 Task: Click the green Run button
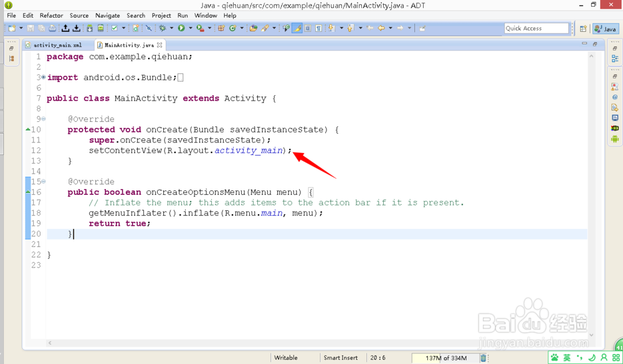tap(181, 28)
